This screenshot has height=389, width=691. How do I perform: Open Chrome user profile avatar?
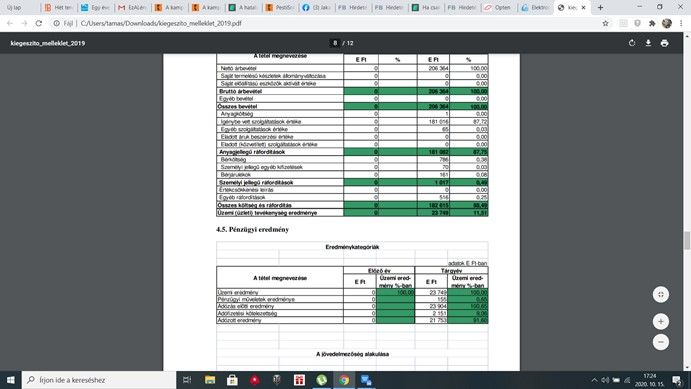667,23
